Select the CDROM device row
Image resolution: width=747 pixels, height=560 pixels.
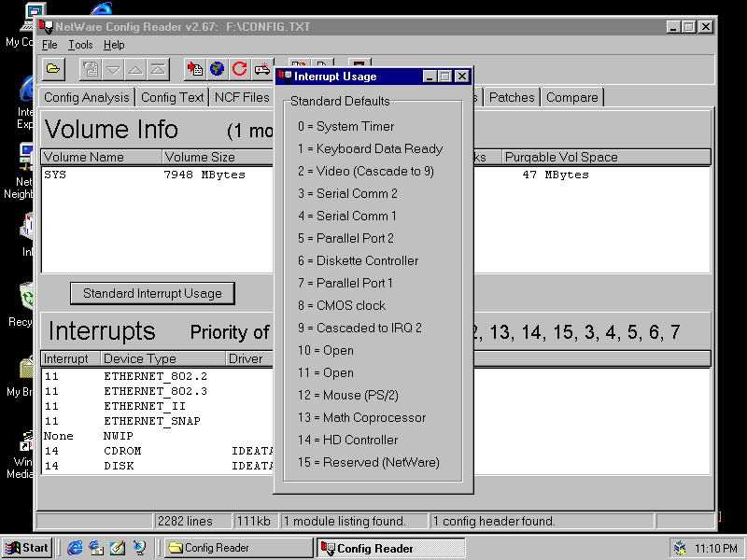point(158,451)
